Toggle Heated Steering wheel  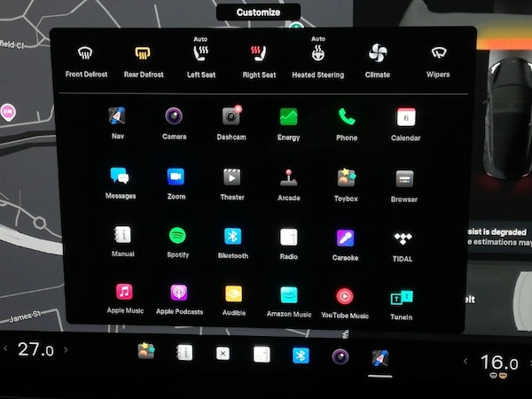click(317, 54)
